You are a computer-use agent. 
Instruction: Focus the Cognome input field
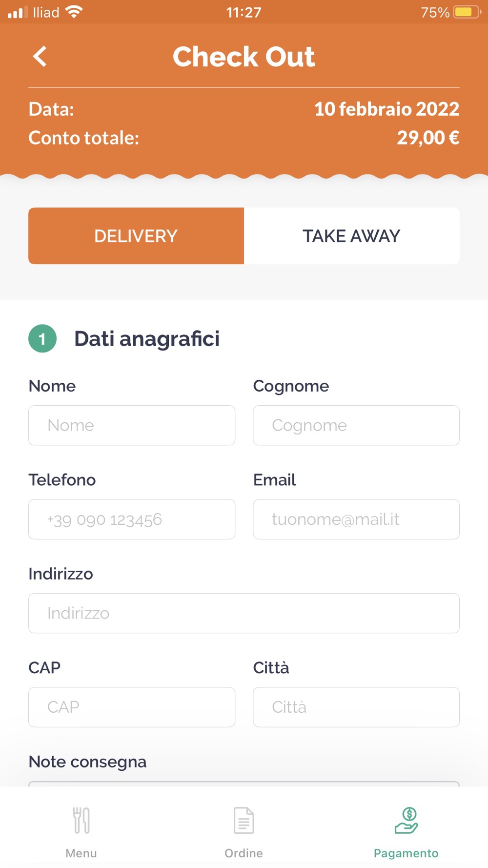pos(356,425)
